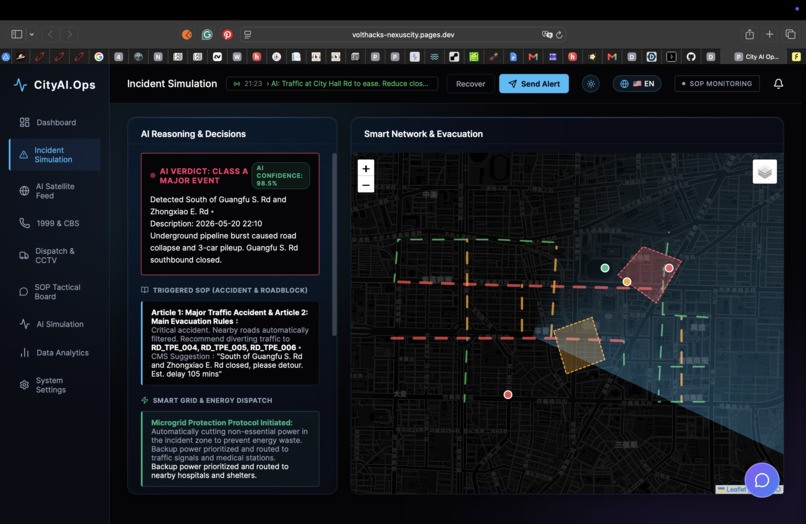This screenshot has height=524, width=806.
Task: Click the Leaflet attribution link
Action: [736, 489]
